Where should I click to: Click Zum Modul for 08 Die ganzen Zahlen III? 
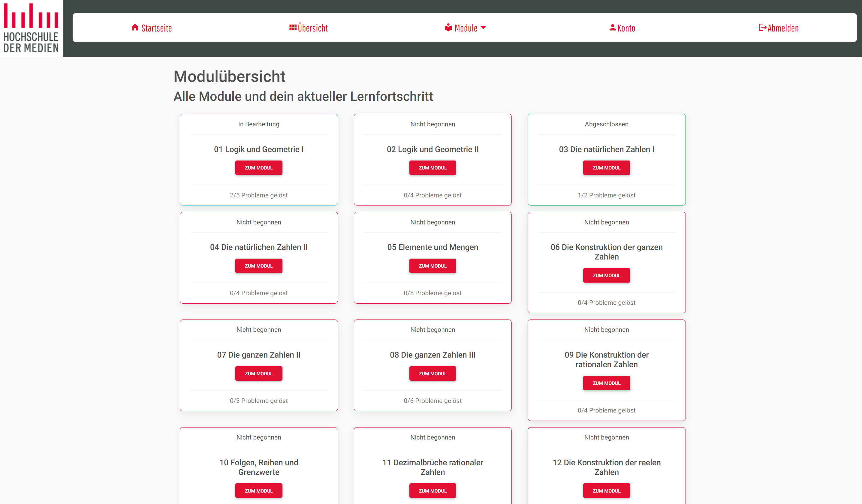(x=433, y=373)
